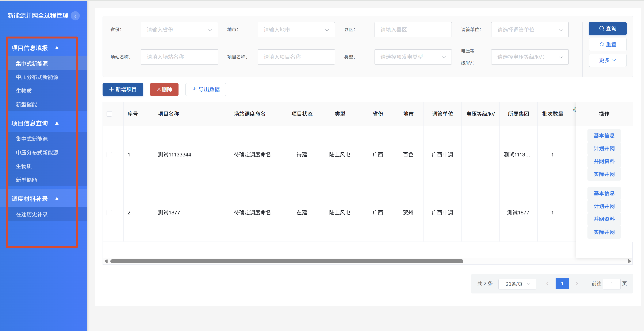Open the 地市 dropdown
Image resolution: width=644 pixels, height=331 pixels.
296,30
